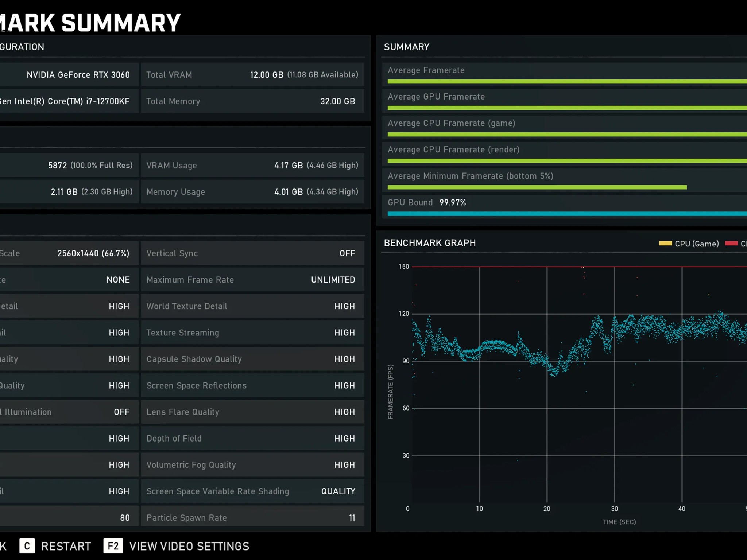
Task: Select the RESTART button
Action: click(66, 546)
